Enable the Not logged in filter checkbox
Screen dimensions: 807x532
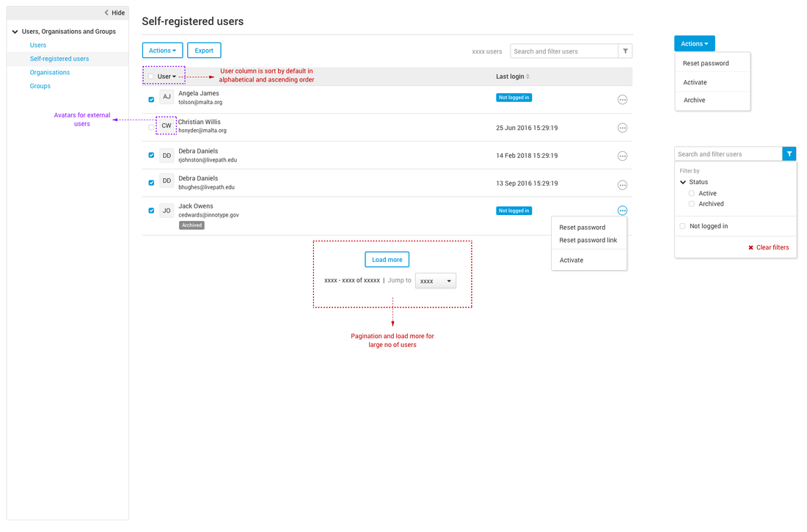[x=682, y=226]
